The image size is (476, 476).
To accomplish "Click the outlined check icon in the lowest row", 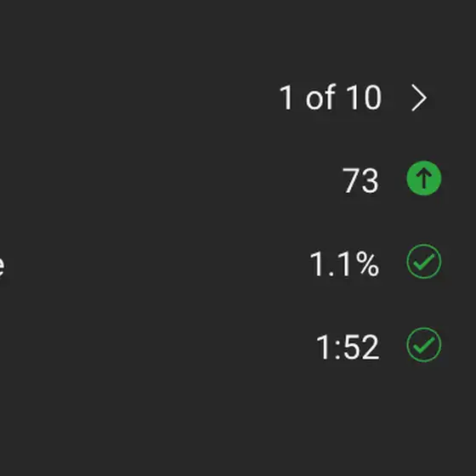I will [x=424, y=344].
